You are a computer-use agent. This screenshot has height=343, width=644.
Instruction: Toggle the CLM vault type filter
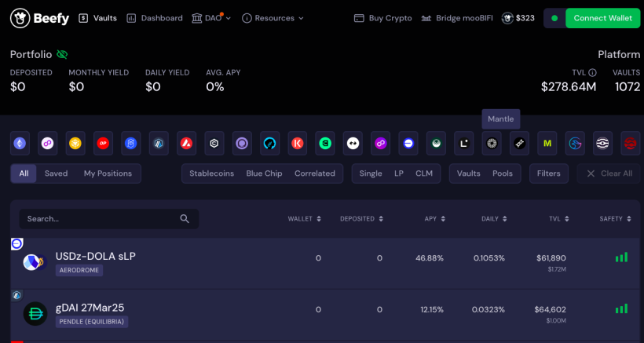click(424, 173)
